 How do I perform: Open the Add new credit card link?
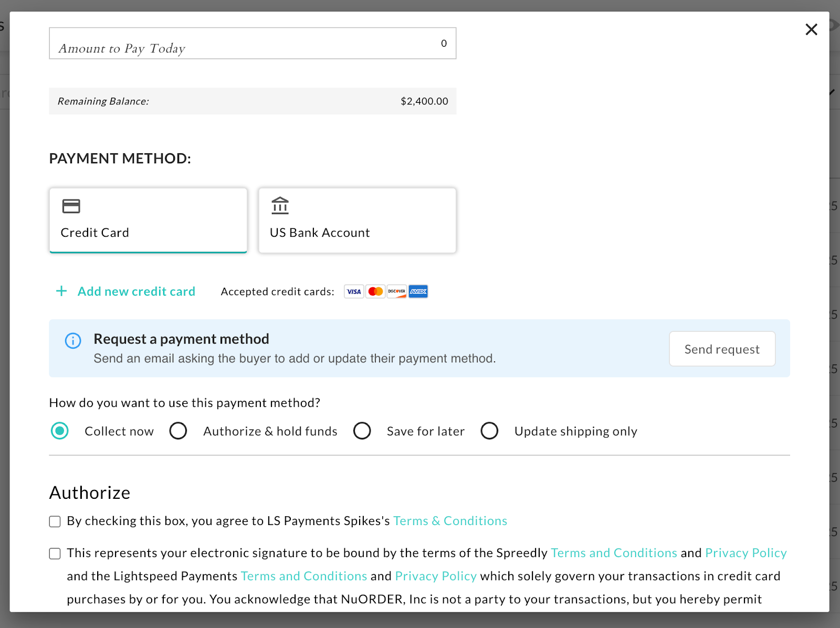point(136,291)
